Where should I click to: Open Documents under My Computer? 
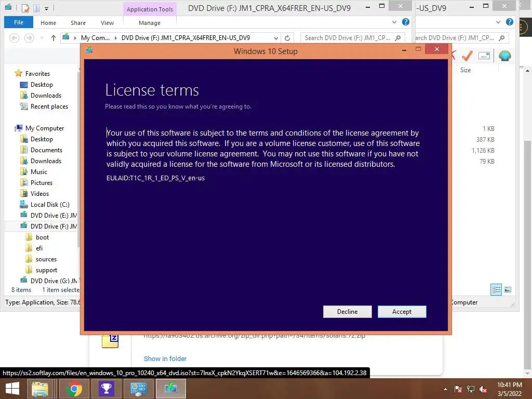(46, 150)
